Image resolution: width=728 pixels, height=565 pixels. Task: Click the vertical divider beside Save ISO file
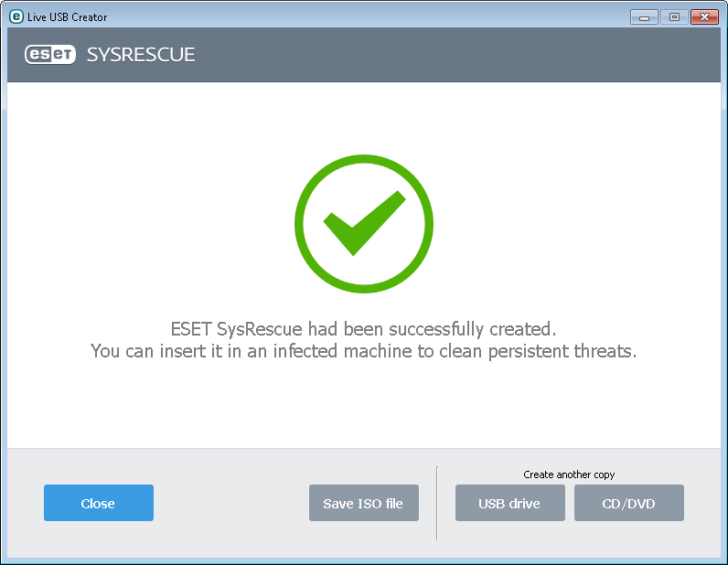coord(437,503)
